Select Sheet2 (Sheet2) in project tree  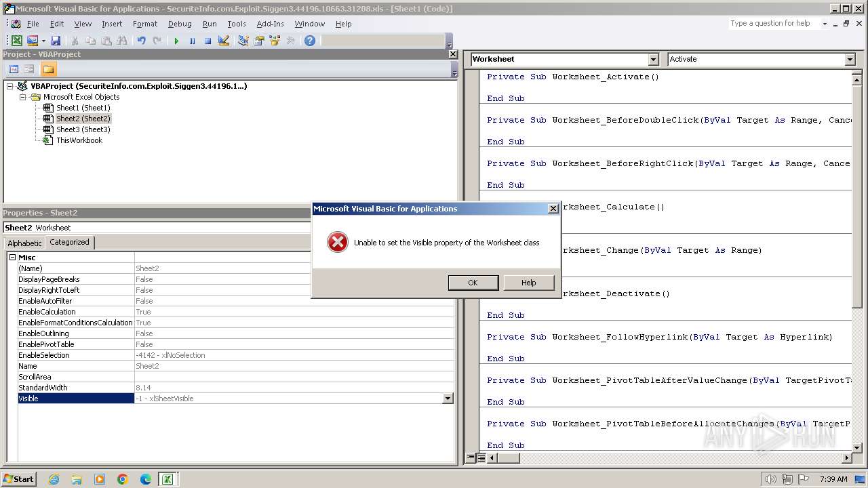click(x=83, y=119)
